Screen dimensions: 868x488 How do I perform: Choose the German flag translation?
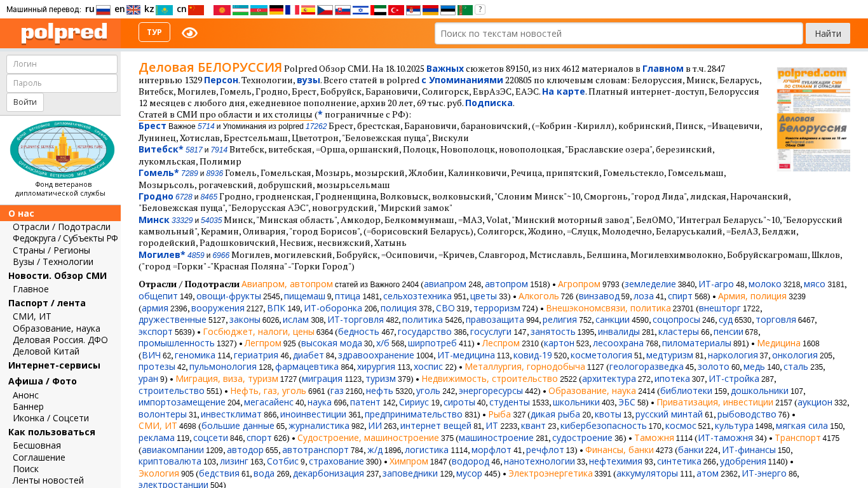click(276, 10)
